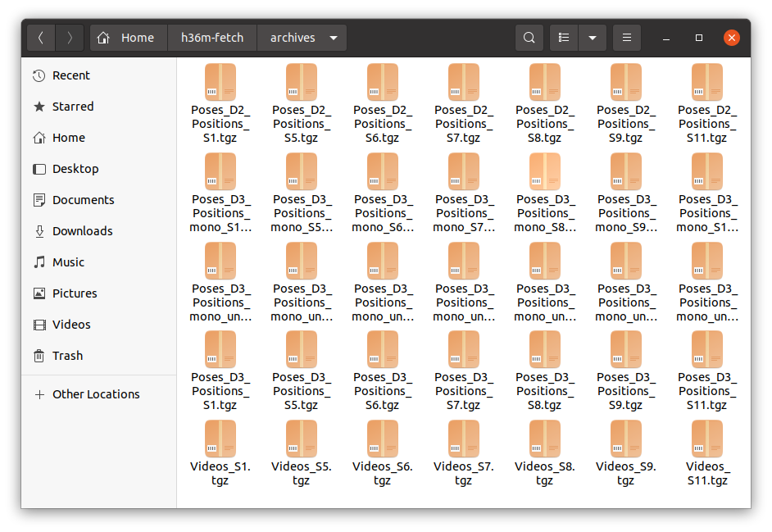772x532 pixels.
Task: Open Desktop in sidebar
Action: (x=98, y=169)
